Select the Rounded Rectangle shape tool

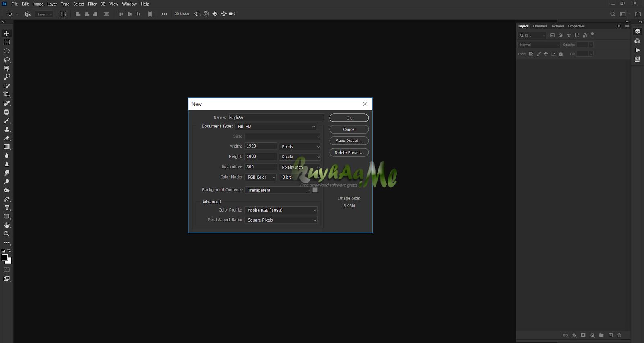(x=7, y=216)
